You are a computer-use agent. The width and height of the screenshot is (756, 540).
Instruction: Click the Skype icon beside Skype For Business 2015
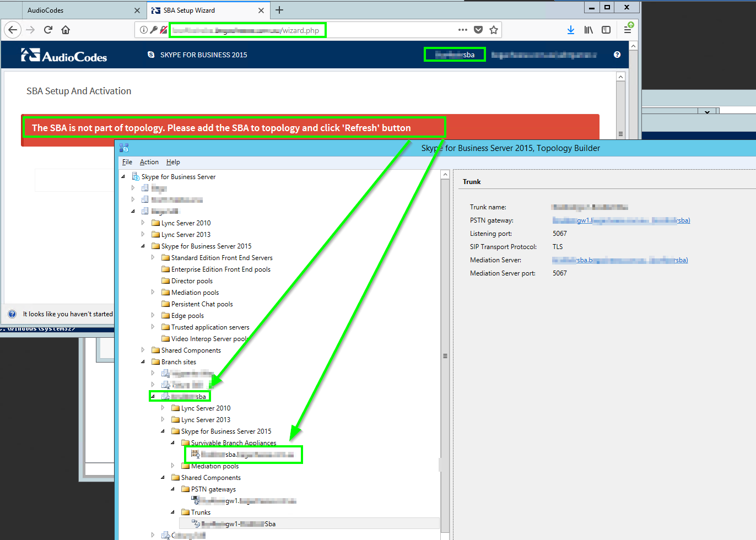coord(151,55)
